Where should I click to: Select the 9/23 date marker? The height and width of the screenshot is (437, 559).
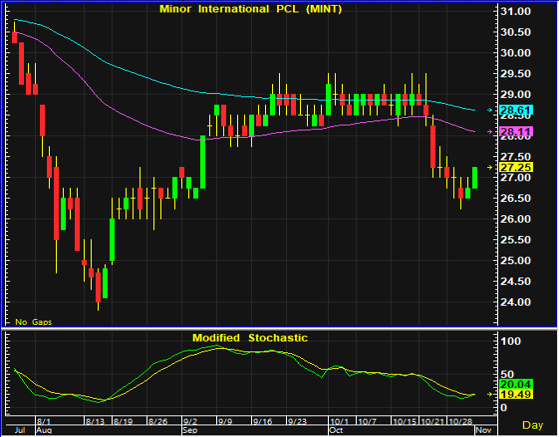[x=297, y=421]
